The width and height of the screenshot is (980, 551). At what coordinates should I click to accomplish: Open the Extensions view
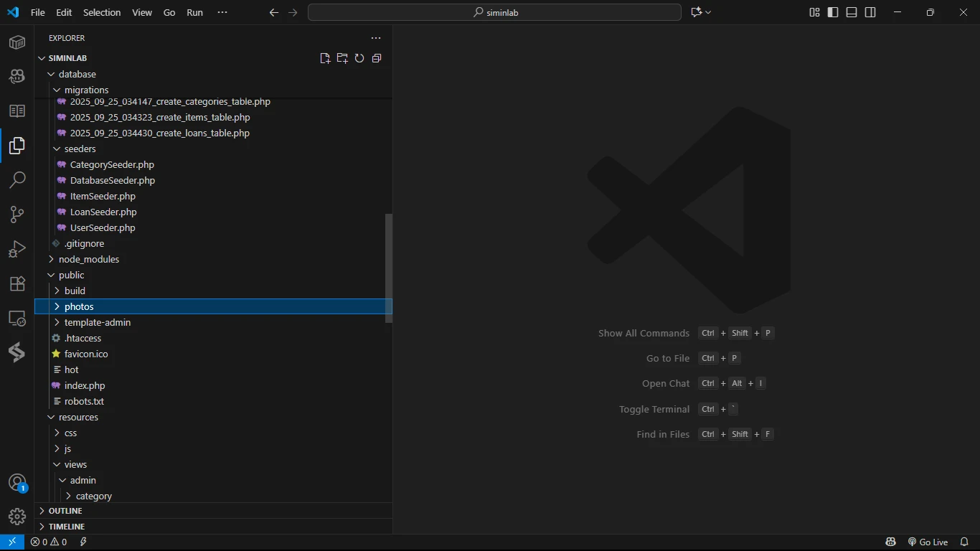17,283
